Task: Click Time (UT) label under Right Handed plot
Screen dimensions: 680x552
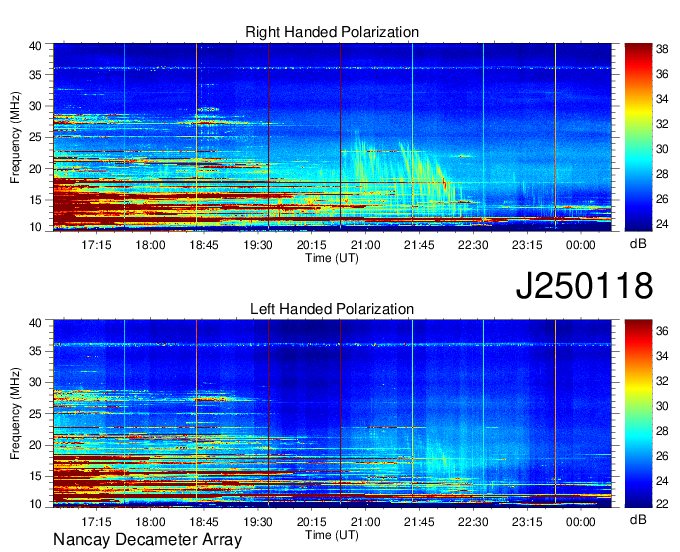Action: [332, 258]
